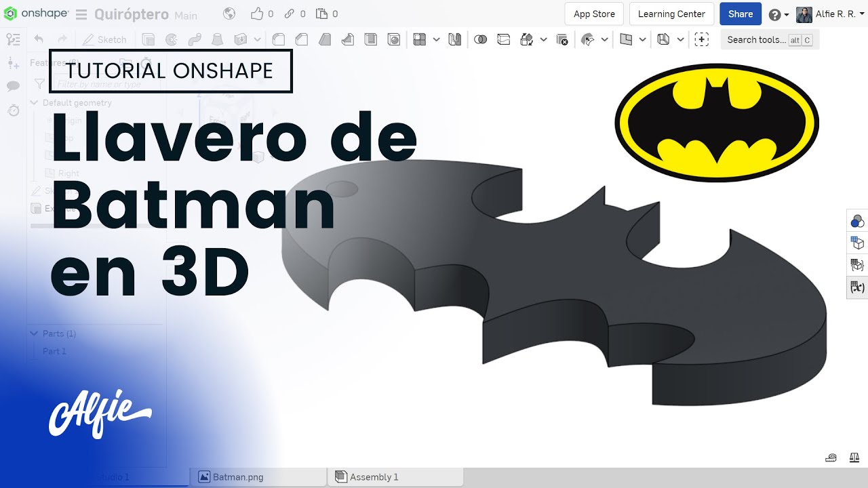
Task: Expand the Thicken tool dropdown arrow
Action: pyautogui.click(x=257, y=39)
